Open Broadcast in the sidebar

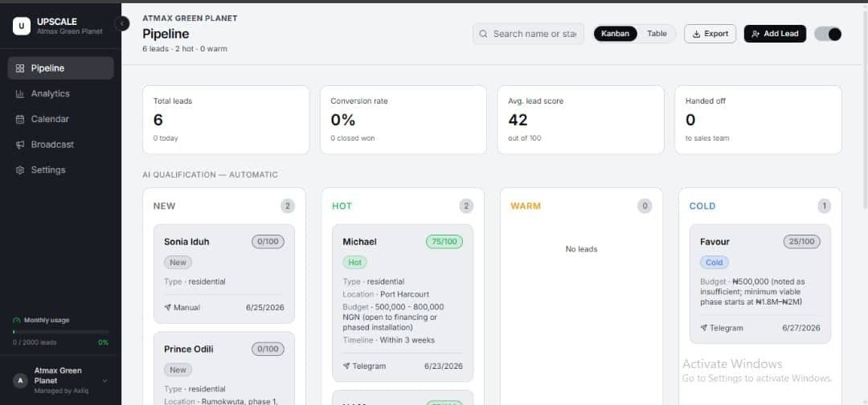(60, 145)
